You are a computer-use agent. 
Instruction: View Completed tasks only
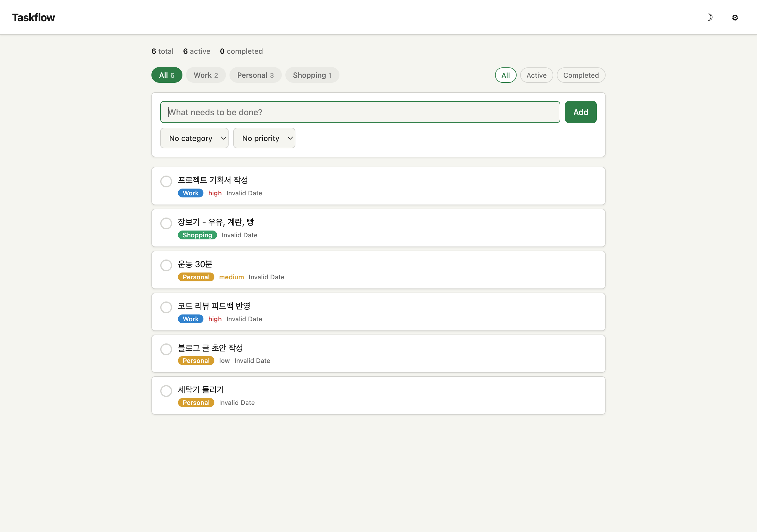(x=580, y=75)
